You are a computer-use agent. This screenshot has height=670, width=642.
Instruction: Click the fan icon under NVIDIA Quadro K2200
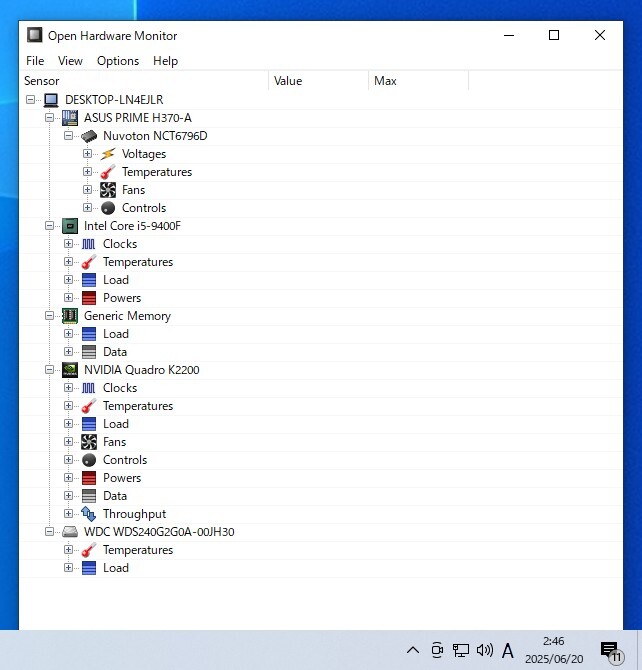tap(89, 442)
